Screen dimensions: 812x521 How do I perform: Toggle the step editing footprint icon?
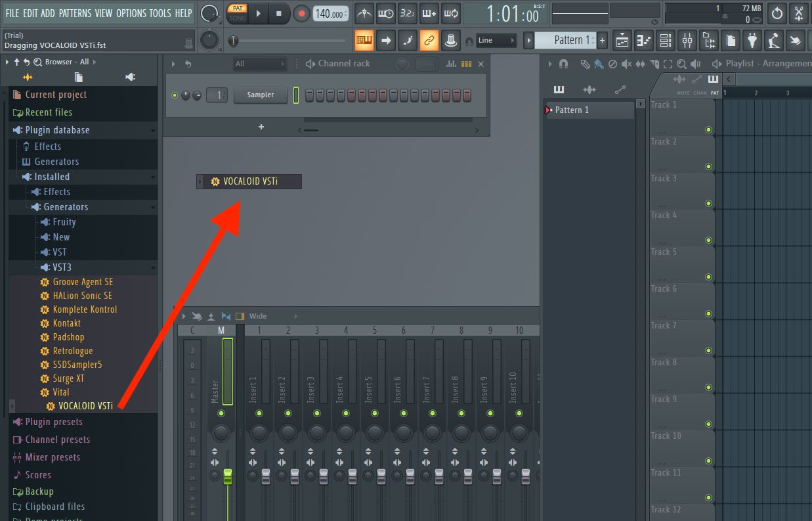pyautogui.click(x=408, y=40)
